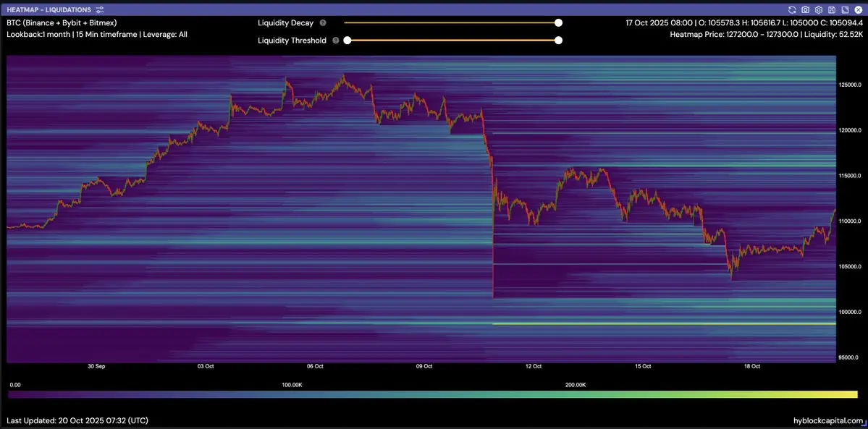Save the chart with floppy disk icon
This screenshot has width=868, height=429.
coord(832,10)
